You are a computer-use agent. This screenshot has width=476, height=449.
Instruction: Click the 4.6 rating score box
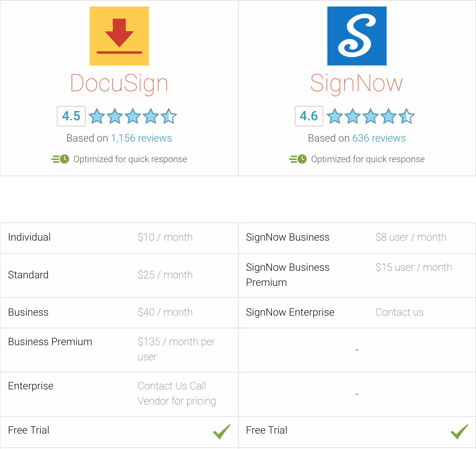click(309, 116)
